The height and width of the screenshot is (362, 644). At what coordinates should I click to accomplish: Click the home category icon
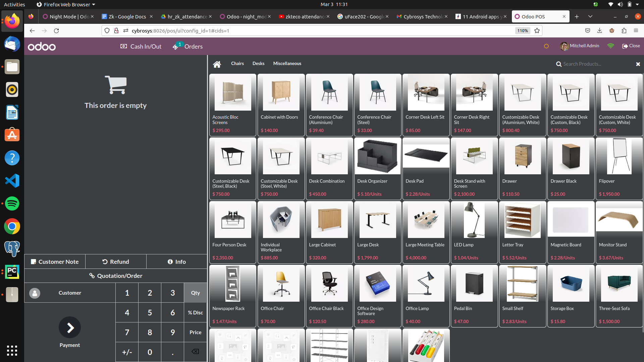(x=217, y=64)
